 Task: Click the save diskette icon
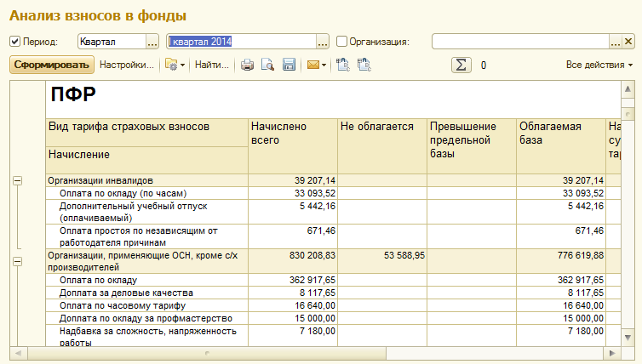[289, 65]
